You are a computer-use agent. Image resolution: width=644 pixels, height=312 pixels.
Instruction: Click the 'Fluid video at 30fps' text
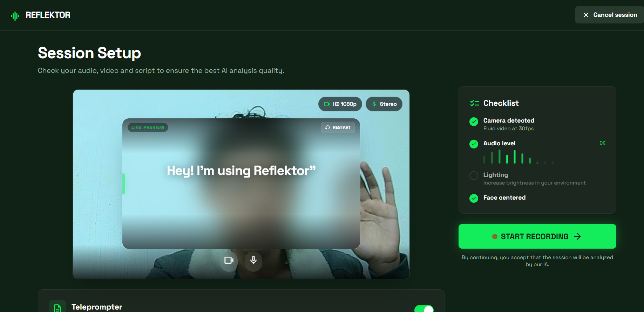point(508,129)
